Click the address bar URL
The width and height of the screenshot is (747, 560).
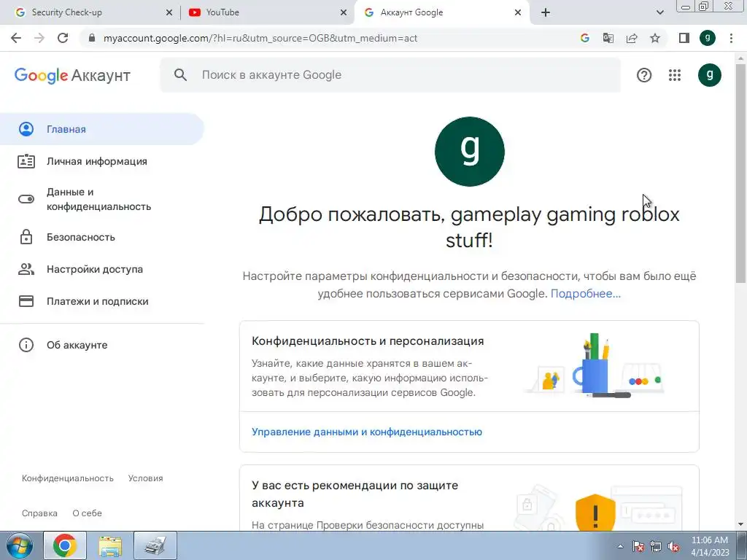(x=260, y=38)
